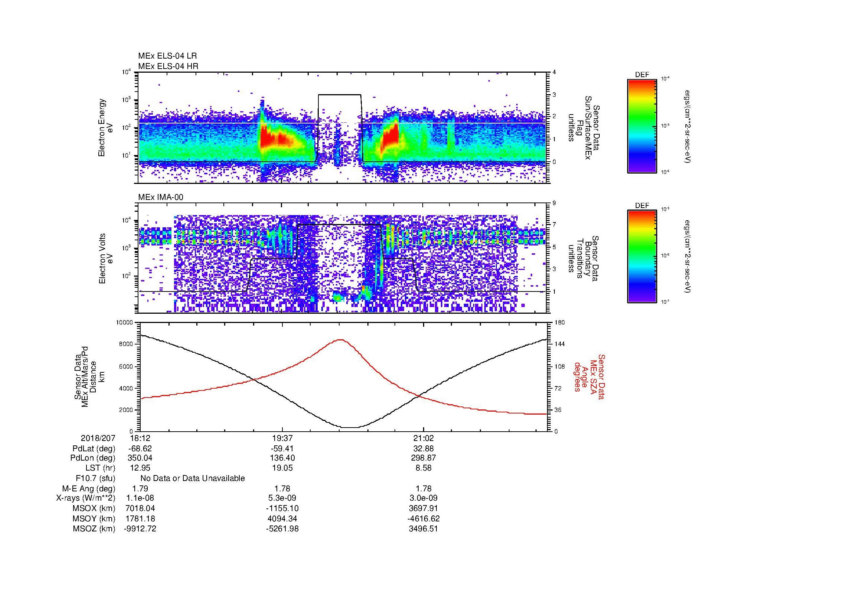Click LST value '19.05'
The image size is (868, 613).
click(x=282, y=468)
